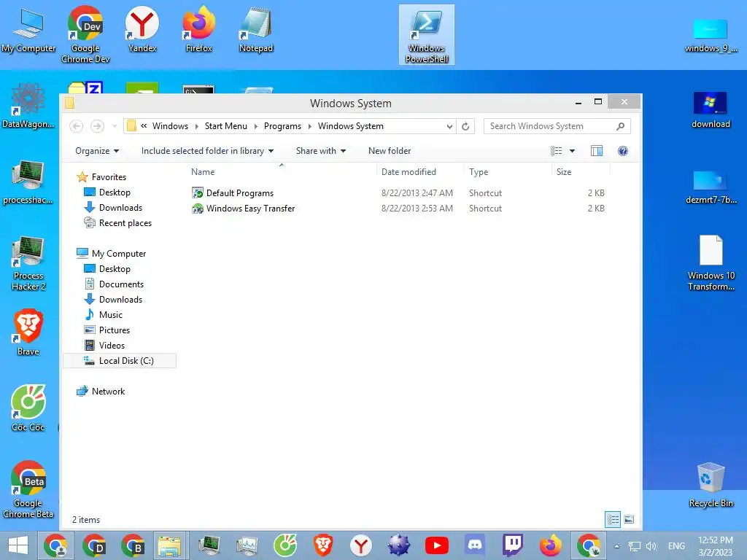Open Process Hacker 2 desktop shortcut
Image resolution: width=747 pixels, height=560 pixels.
(x=28, y=262)
